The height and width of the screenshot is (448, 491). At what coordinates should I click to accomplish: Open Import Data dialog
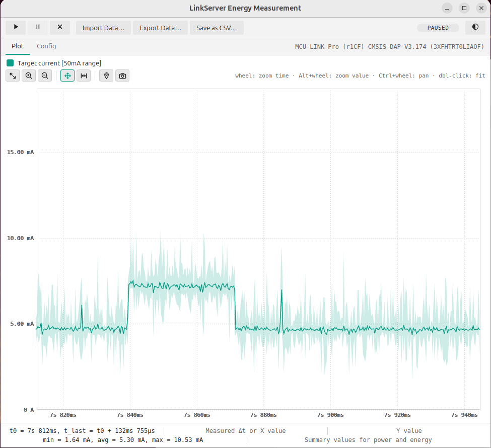(x=103, y=28)
